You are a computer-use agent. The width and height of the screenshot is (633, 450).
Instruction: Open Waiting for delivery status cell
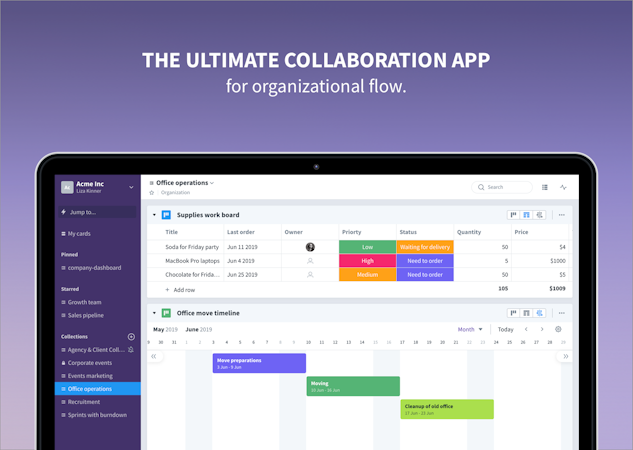(x=425, y=247)
